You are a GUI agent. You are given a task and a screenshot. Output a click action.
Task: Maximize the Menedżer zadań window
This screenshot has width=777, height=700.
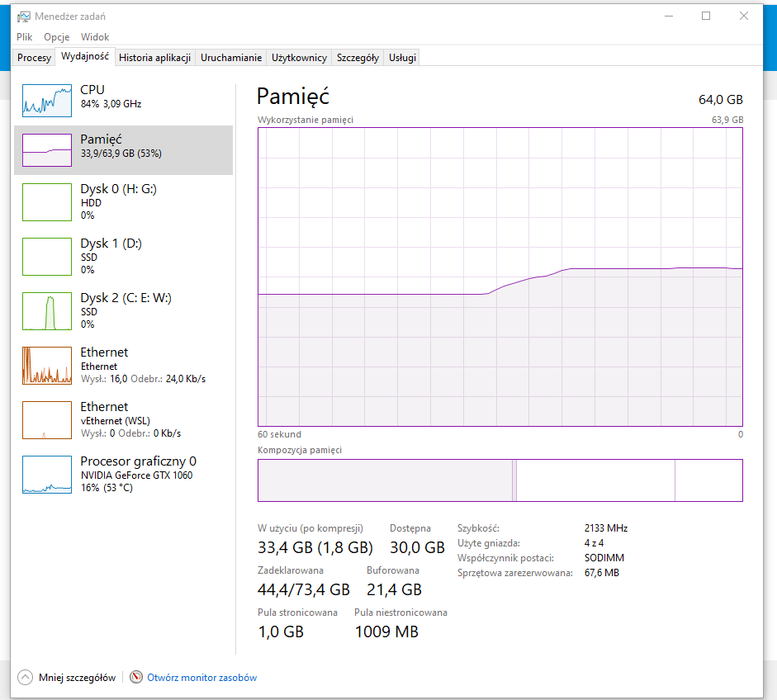(x=706, y=16)
